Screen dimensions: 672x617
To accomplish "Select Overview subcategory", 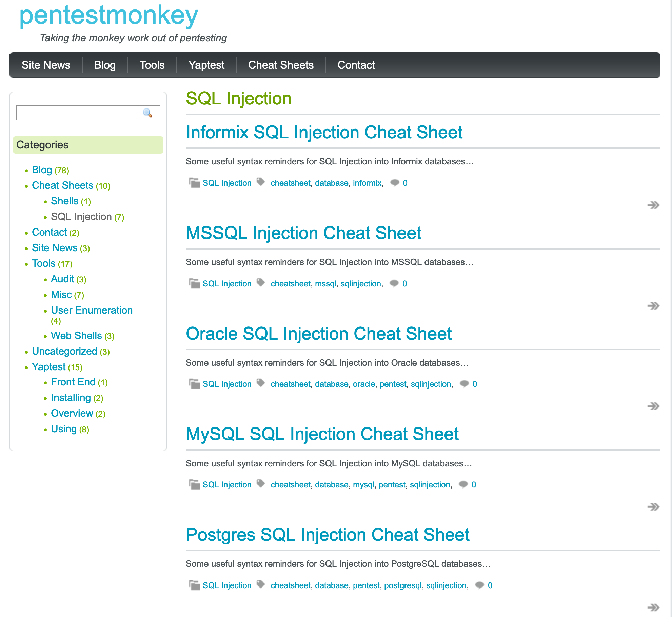I will [x=72, y=413].
